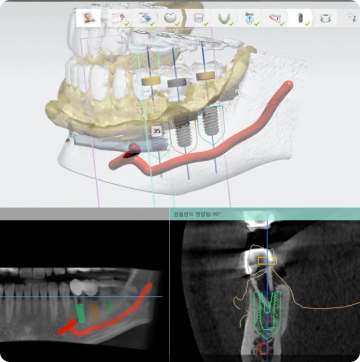Viewport: 360px width, 362px height.
Task: Click the gray middle sleeve in 3D view
Action: pyautogui.click(x=176, y=82)
